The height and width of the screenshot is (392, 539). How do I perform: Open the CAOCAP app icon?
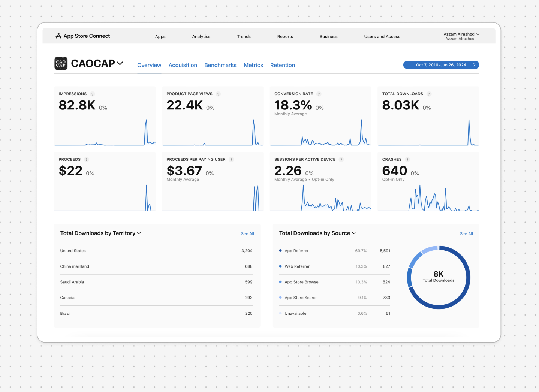pyautogui.click(x=61, y=63)
